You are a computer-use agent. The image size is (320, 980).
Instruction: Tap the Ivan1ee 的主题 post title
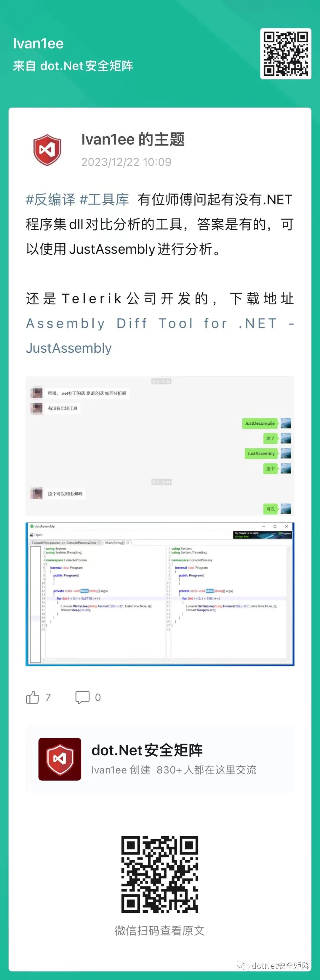pos(133,139)
